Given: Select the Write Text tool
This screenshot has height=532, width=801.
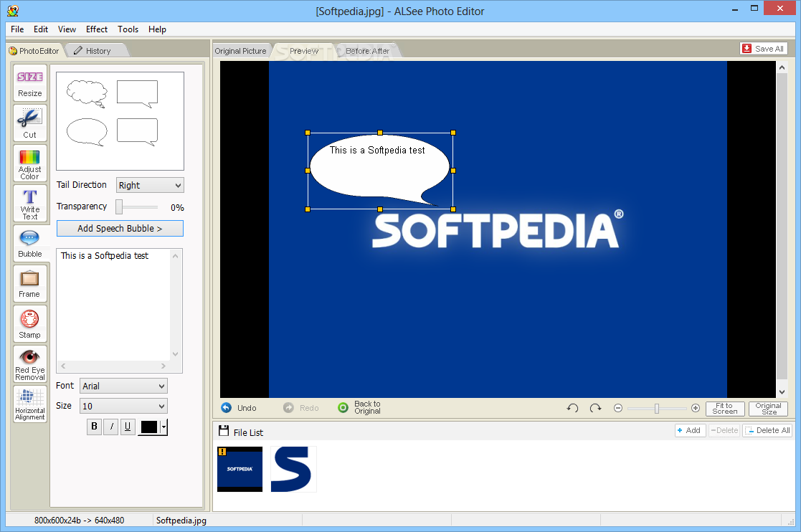Looking at the screenshot, I should [x=30, y=203].
